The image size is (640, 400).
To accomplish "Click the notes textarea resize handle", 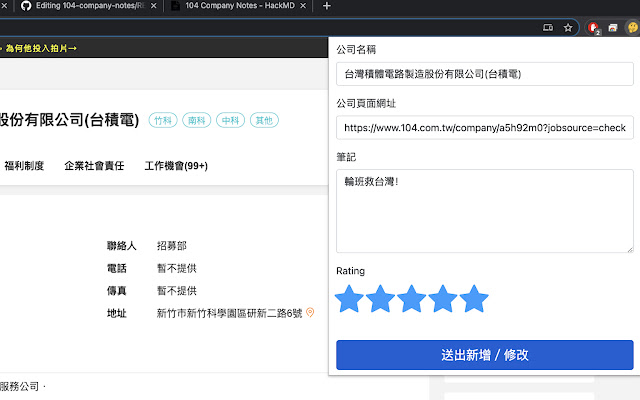I will point(630,249).
